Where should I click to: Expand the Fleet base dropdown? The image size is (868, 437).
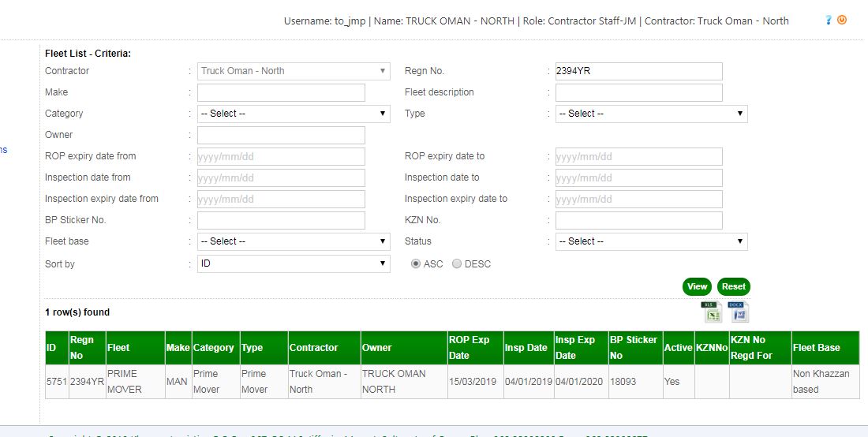[294, 241]
